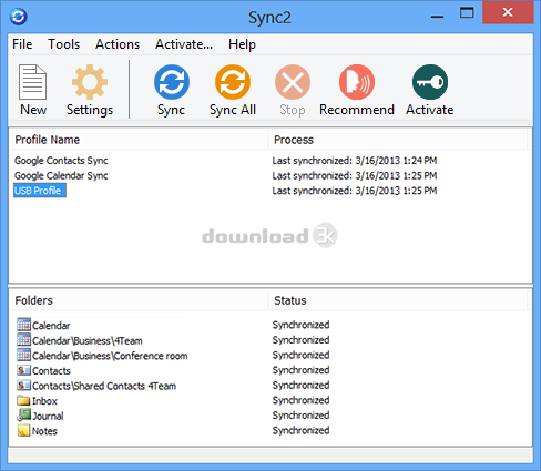
Task: Click the red Recommend icon
Action: (357, 82)
